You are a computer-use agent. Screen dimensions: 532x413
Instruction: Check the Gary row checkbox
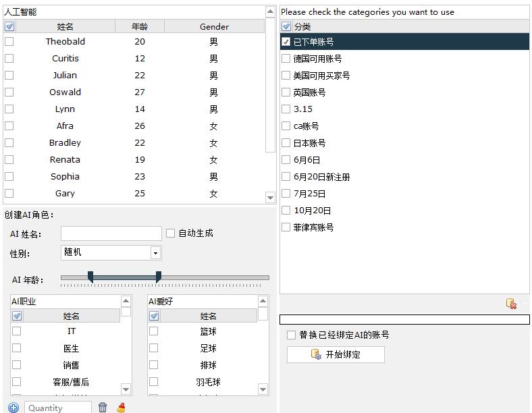pyautogui.click(x=9, y=193)
